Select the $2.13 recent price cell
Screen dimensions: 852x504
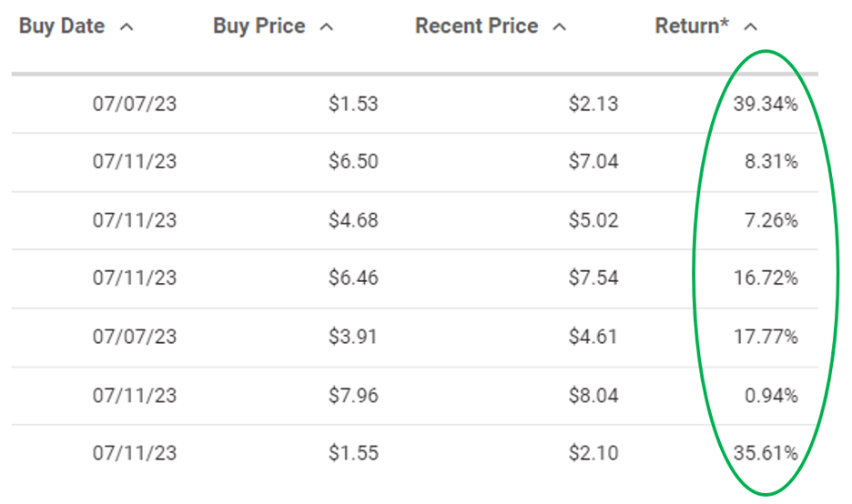point(593,104)
